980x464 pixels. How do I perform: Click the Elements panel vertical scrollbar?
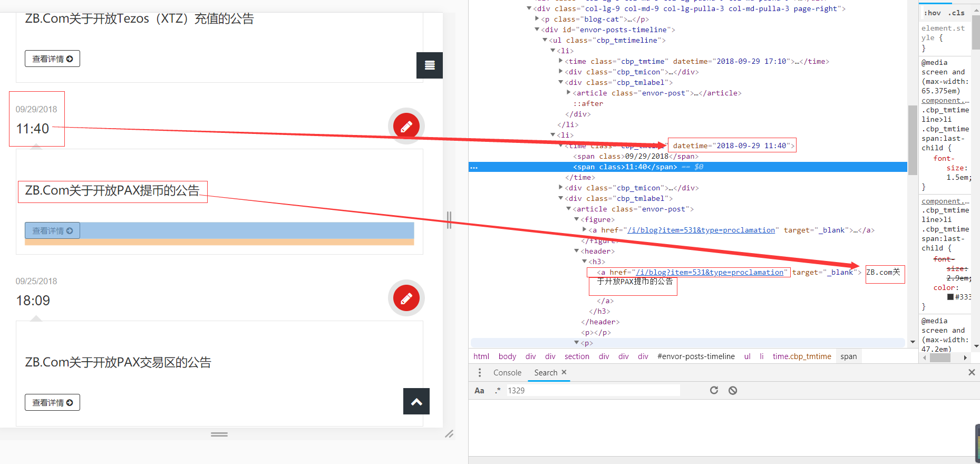coord(913,140)
